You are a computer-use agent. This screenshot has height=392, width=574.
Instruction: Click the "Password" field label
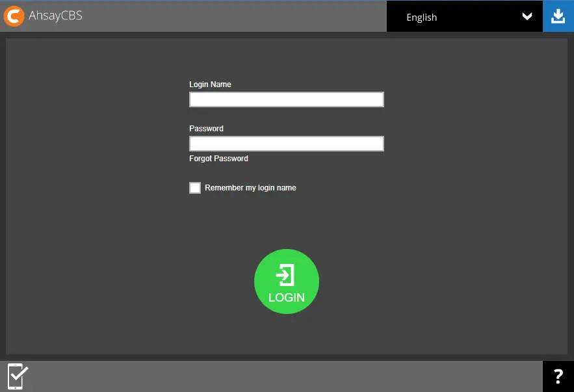pyautogui.click(x=206, y=129)
